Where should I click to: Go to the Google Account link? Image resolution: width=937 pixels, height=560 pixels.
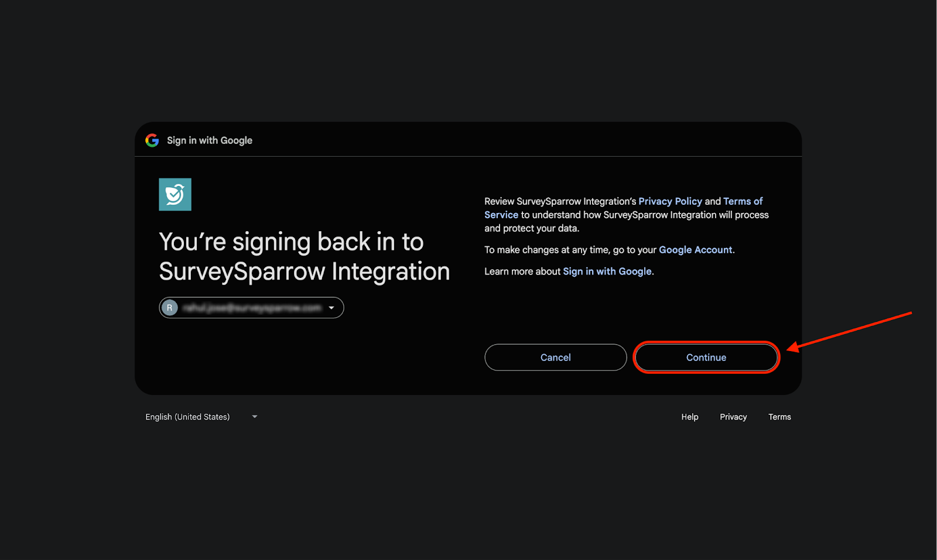coord(695,250)
